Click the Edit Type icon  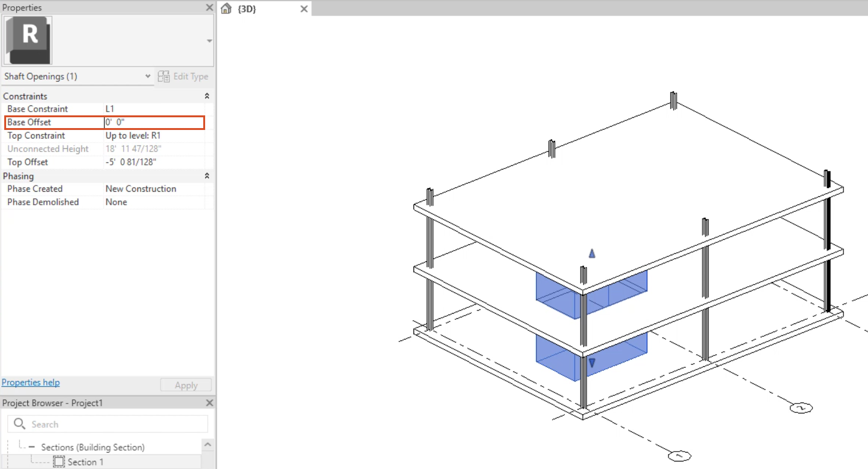[x=164, y=76]
